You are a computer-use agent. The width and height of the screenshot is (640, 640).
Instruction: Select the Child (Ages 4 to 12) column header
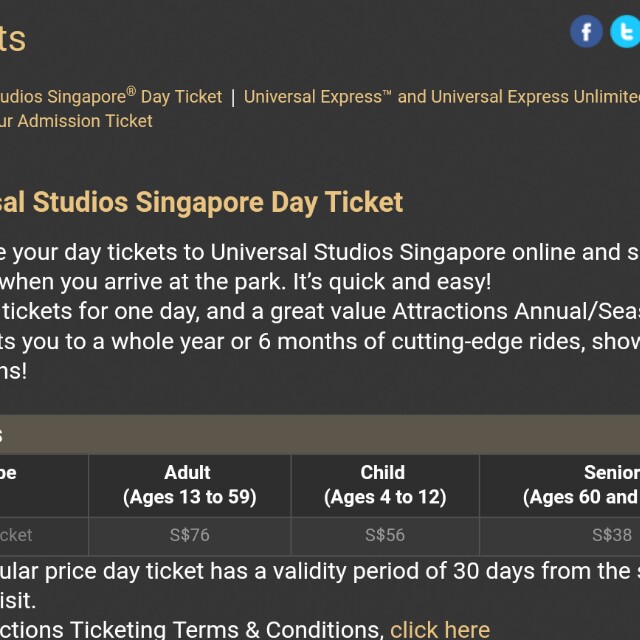click(x=384, y=485)
